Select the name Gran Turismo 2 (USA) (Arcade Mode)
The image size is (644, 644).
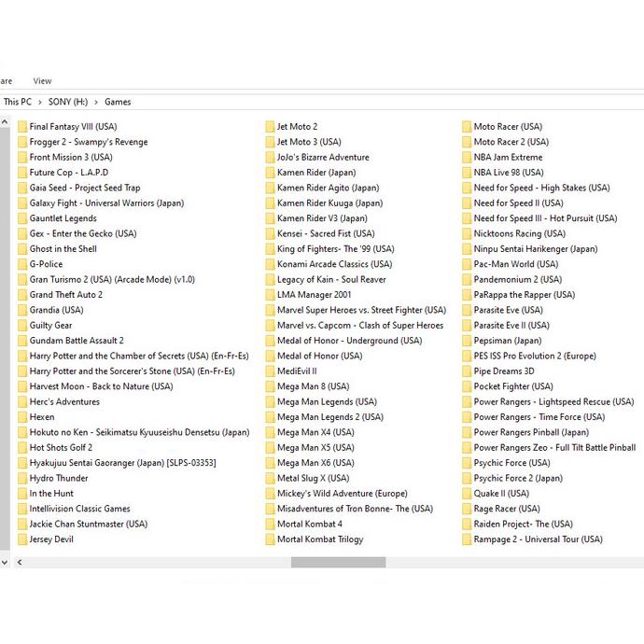(x=112, y=280)
